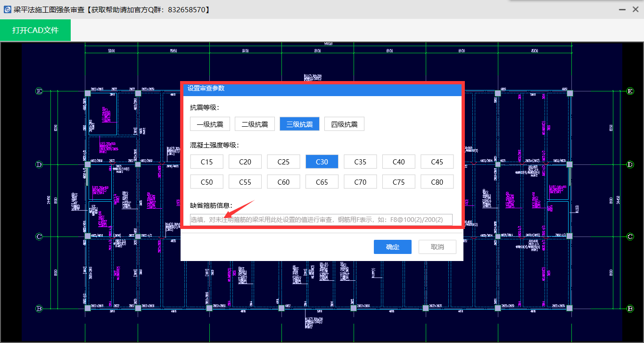Click the application icon in title bar
The height and width of the screenshot is (343, 644).
point(7,9)
